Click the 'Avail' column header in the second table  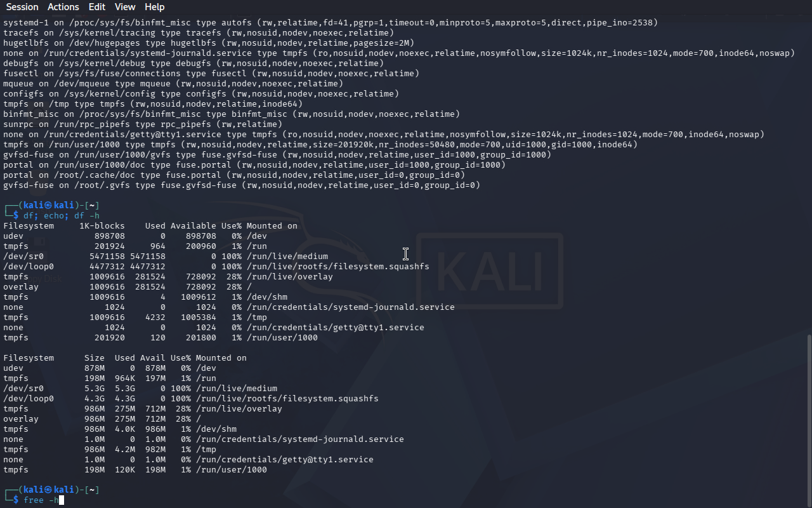[x=153, y=358]
